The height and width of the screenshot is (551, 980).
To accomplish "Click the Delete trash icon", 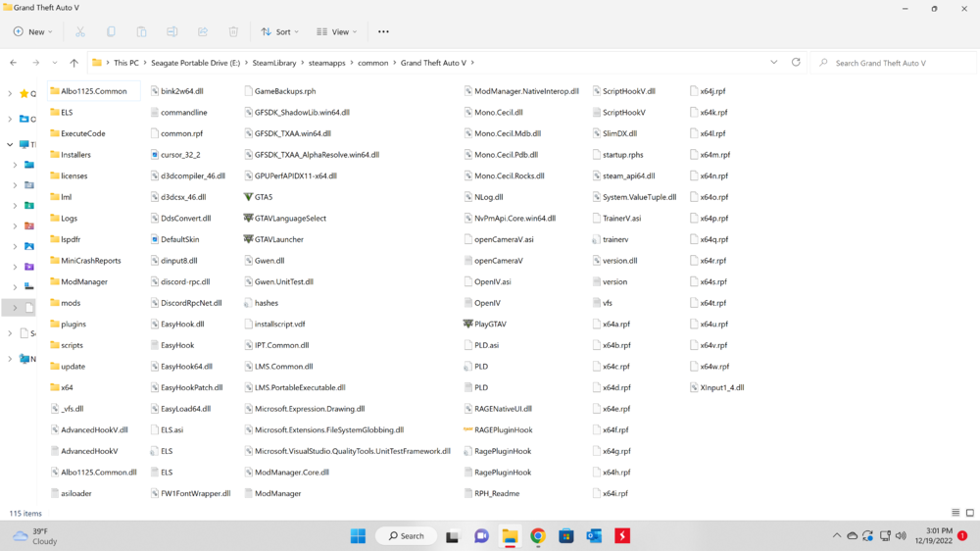I will (x=233, y=32).
